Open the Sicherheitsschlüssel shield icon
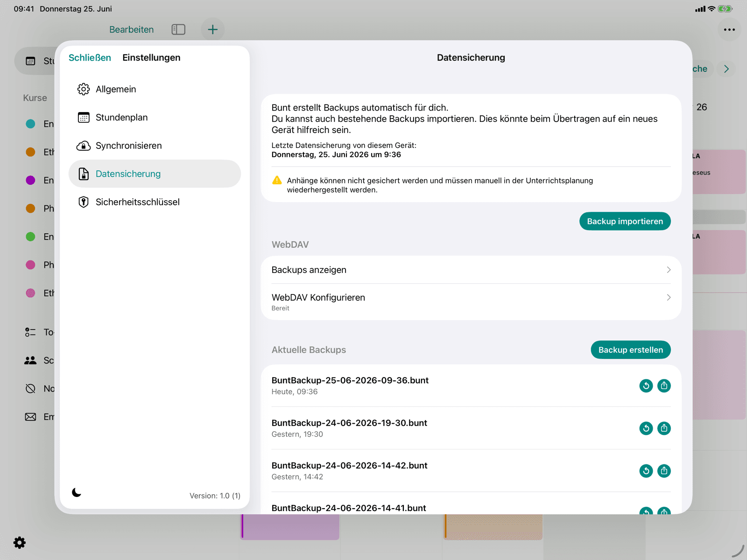Screen dimensions: 747x560 pyautogui.click(x=84, y=202)
